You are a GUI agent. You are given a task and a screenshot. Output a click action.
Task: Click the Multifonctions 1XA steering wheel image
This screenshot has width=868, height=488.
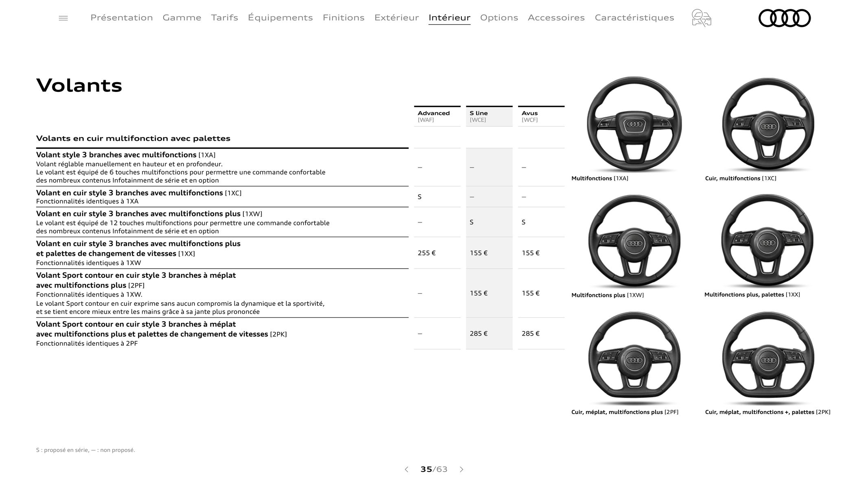(634, 124)
